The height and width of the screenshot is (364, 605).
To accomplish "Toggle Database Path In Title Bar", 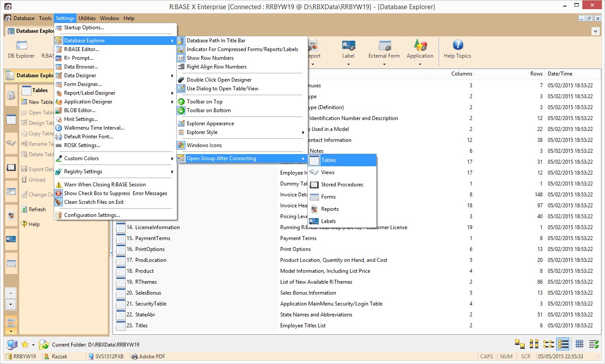I will (216, 41).
